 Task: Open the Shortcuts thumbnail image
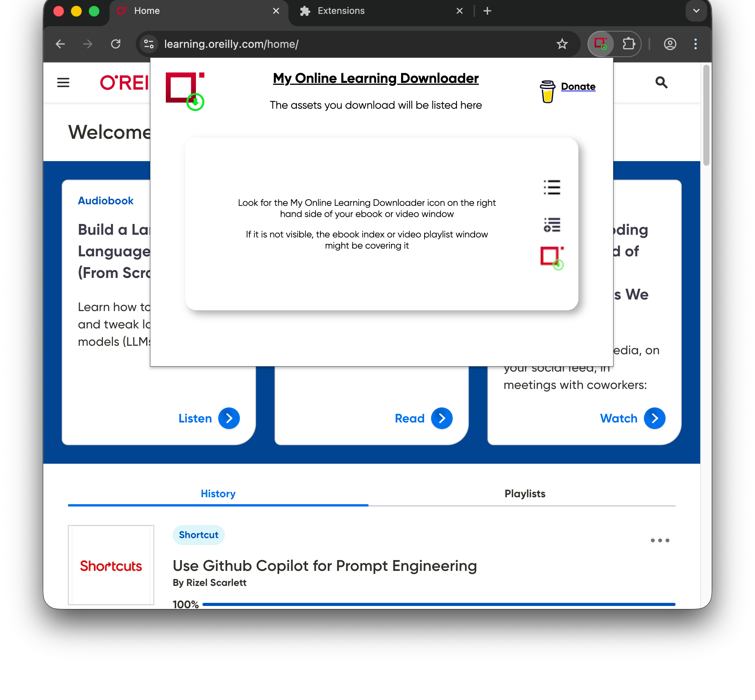(x=111, y=565)
